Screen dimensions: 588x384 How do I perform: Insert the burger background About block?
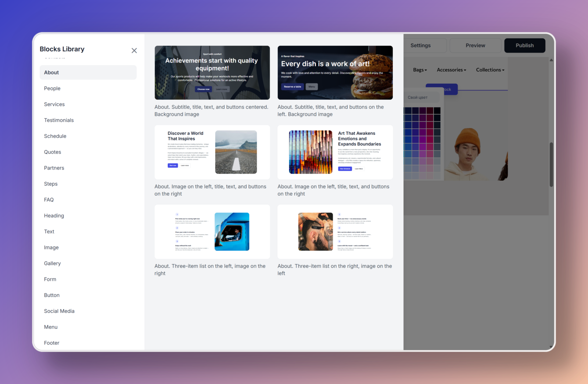click(335, 73)
